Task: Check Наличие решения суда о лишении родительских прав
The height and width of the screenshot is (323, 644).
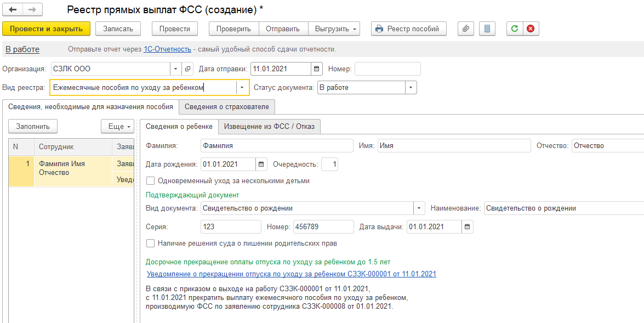Action: 151,243
